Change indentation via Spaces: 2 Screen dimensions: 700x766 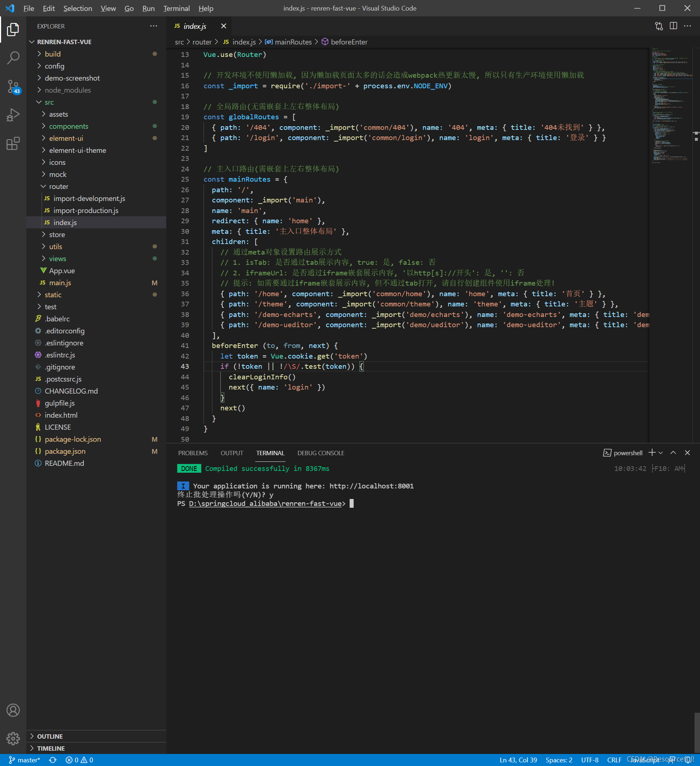pyautogui.click(x=559, y=760)
